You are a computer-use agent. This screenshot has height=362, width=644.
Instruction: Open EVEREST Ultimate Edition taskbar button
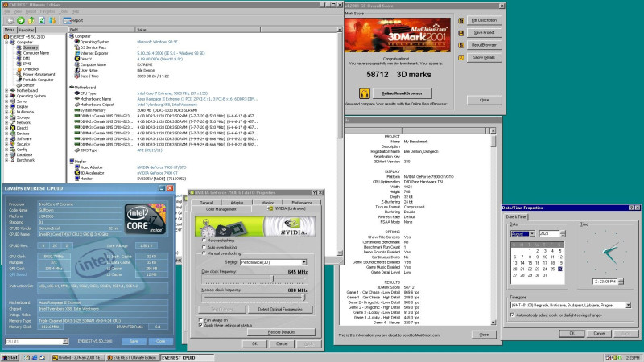click(x=132, y=357)
